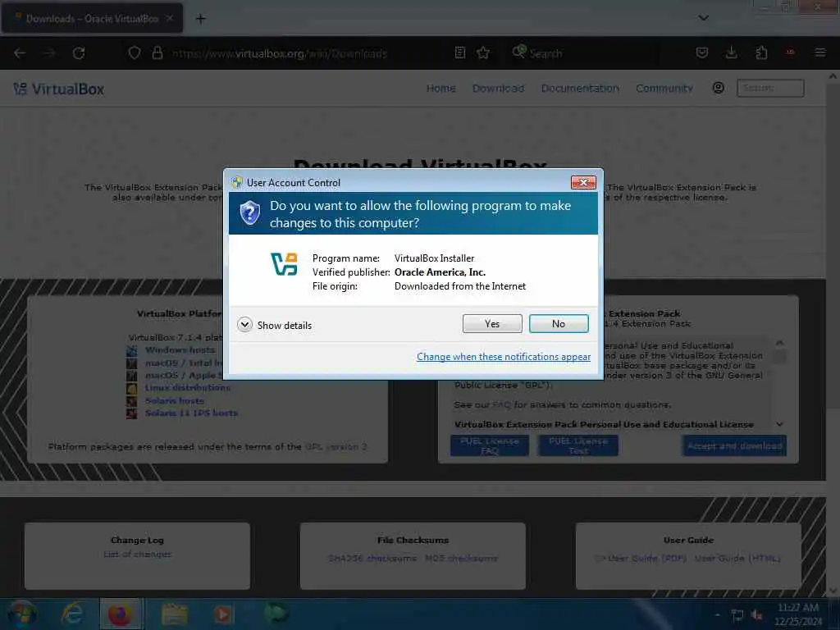Open the Linux distributions link
The width and height of the screenshot is (840, 630).
pos(188,387)
